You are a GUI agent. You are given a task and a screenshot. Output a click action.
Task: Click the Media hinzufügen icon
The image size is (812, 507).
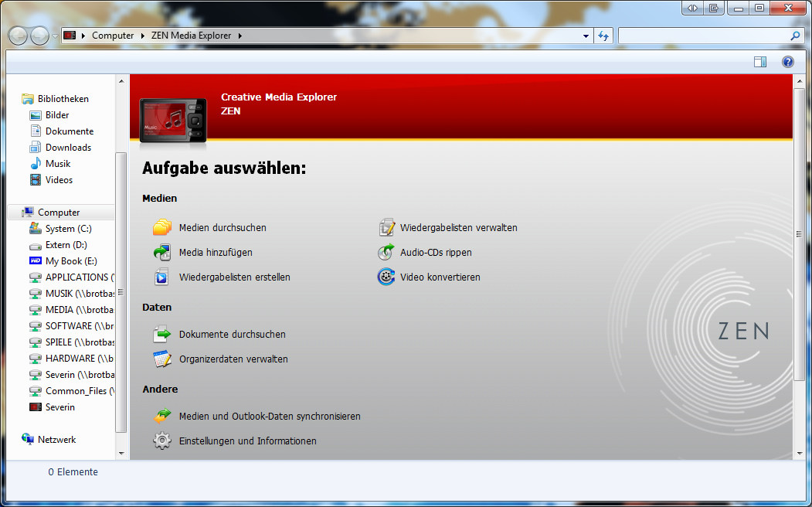pyautogui.click(x=162, y=252)
